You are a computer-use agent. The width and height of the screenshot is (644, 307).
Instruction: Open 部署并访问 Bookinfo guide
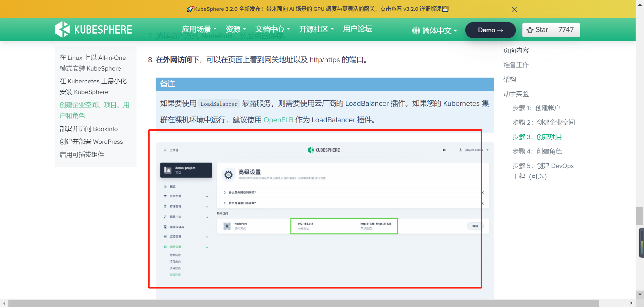point(89,129)
